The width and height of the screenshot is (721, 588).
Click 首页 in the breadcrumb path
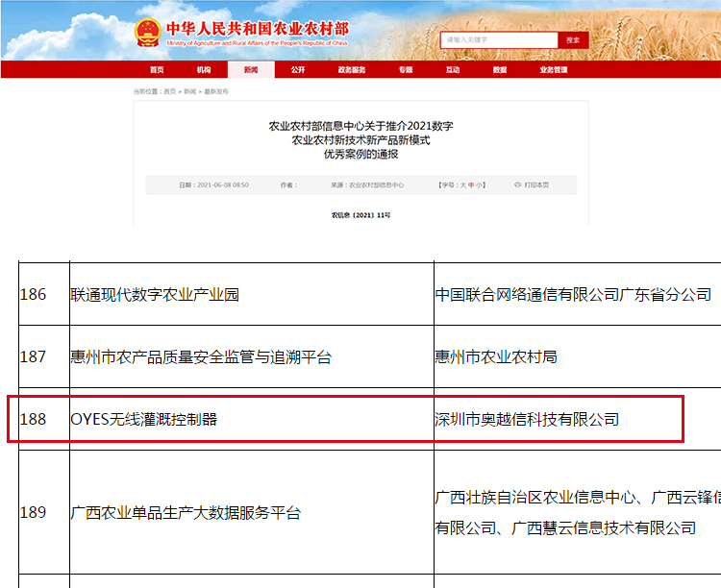click(x=170, y=91)
